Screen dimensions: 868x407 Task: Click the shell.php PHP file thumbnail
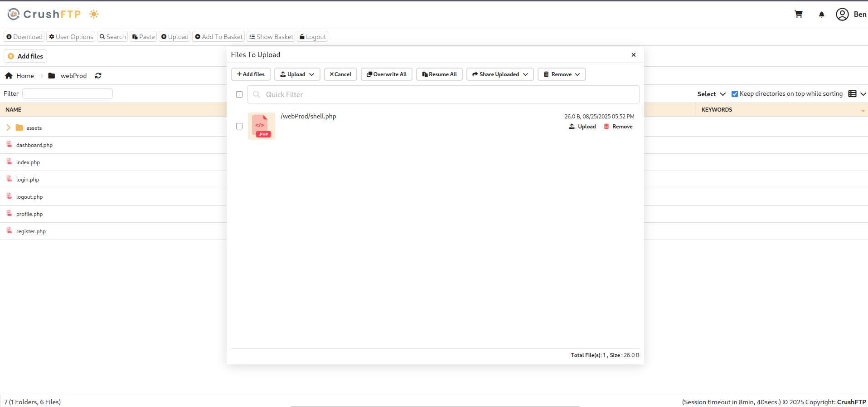(x=262, y=126)
